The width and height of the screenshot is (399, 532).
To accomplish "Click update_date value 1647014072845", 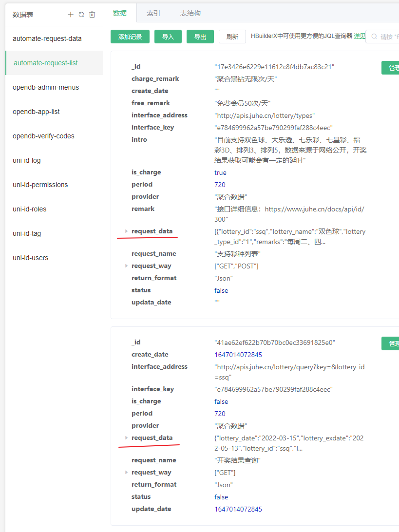I will (x=238, y=509).
